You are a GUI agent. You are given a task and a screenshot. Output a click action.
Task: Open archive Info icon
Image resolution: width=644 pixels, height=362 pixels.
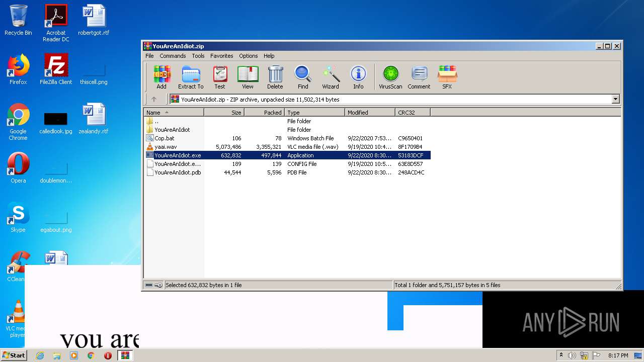(358, 77)
